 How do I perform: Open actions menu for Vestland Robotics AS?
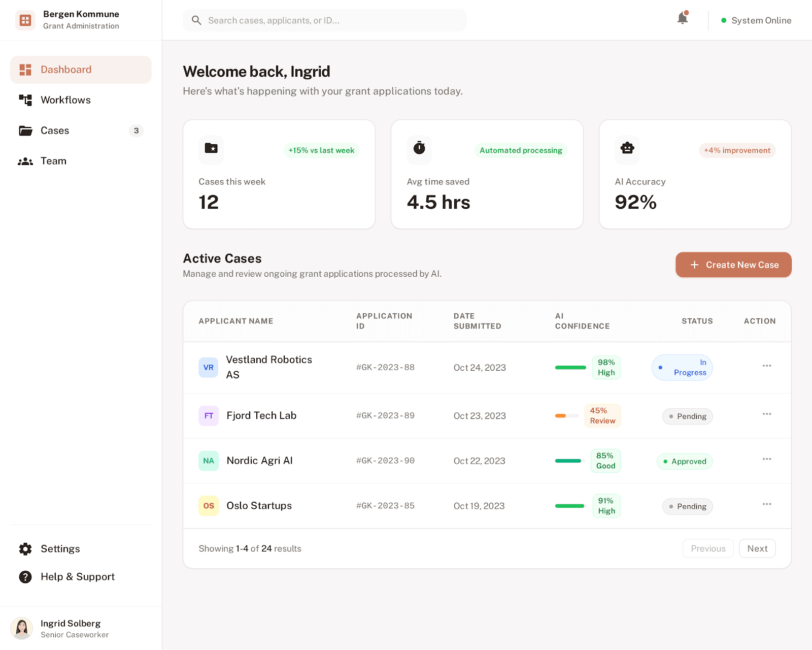[767, 366]
